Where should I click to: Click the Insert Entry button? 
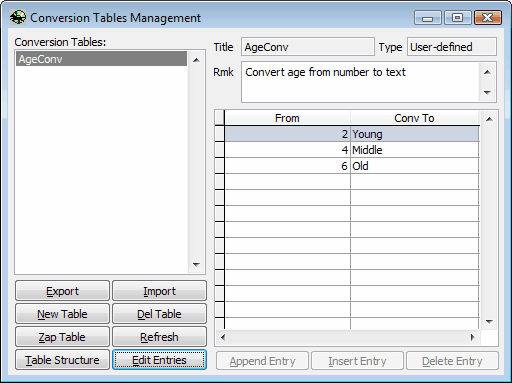coord(357,361)
